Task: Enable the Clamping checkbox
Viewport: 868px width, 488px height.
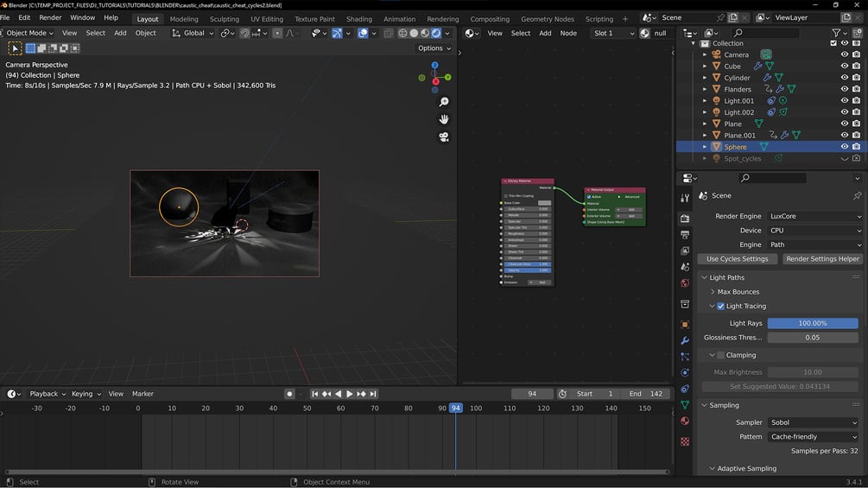Action: click(721, 355)
